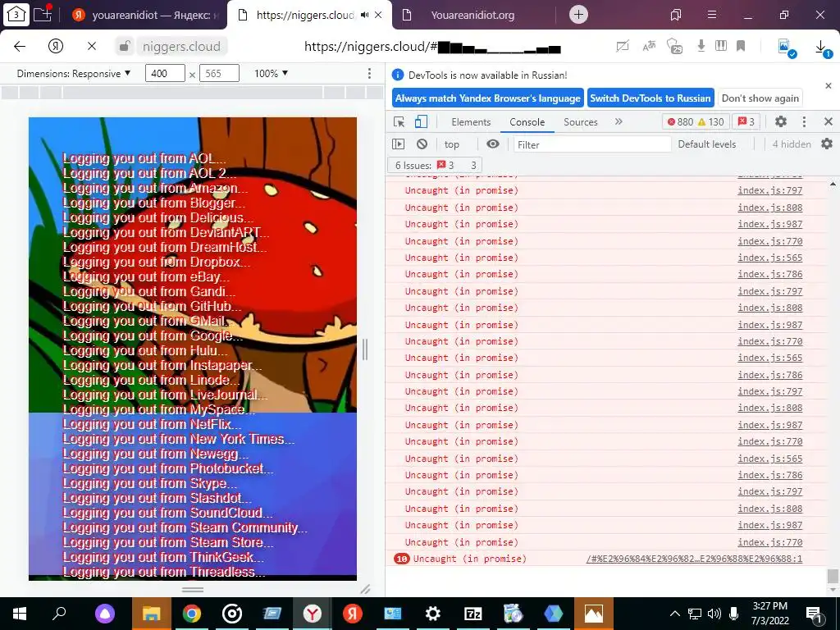This screenshot has width=840, height=630.
Task: Expand hidden system tray icons chevron
Action: point(675,614)
